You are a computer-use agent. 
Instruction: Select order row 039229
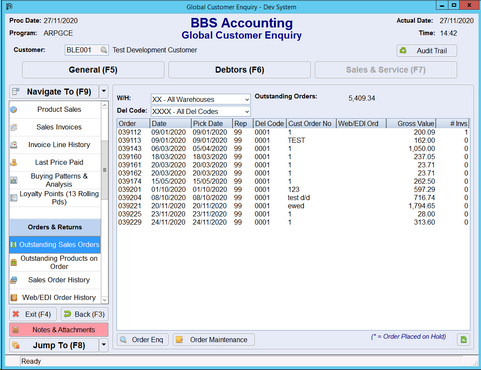click(x=293, y=222)
